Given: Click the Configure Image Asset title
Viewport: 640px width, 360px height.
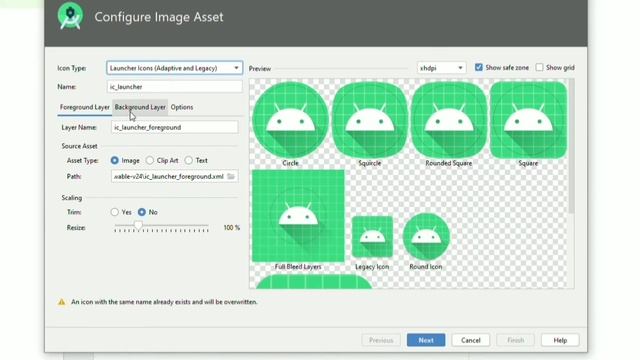Looking at the screenshot, I should (x=159, y=17).
